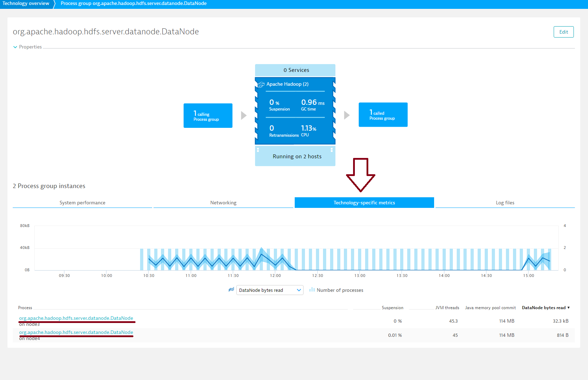Screen dimensions: 588x380
Task: Click the 0 % Suspension metric in tile
Action: (x=279, y=105)
